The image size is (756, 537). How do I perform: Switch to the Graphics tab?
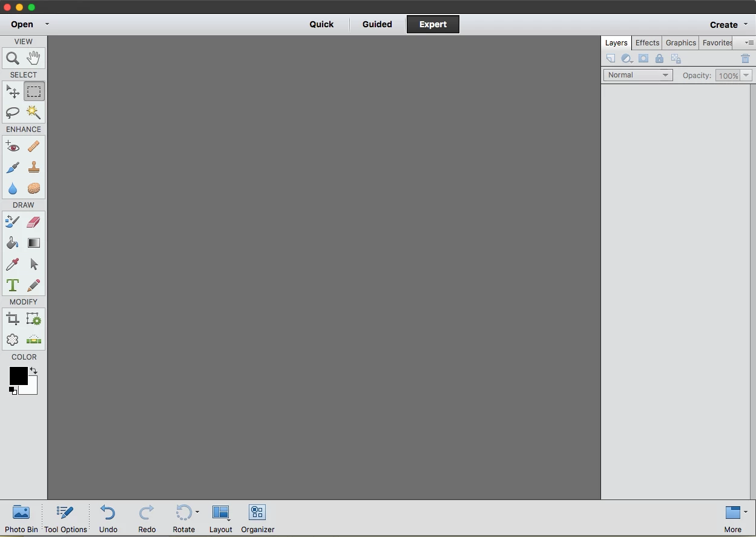pos(681,43)
